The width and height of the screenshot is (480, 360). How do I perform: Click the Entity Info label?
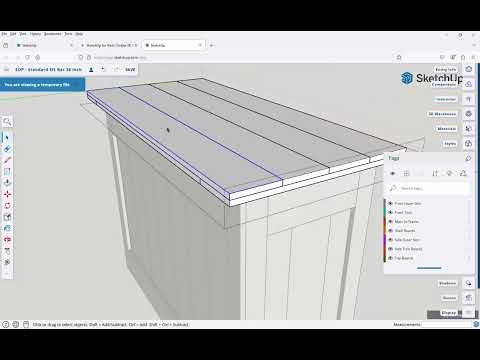(446, 69)
